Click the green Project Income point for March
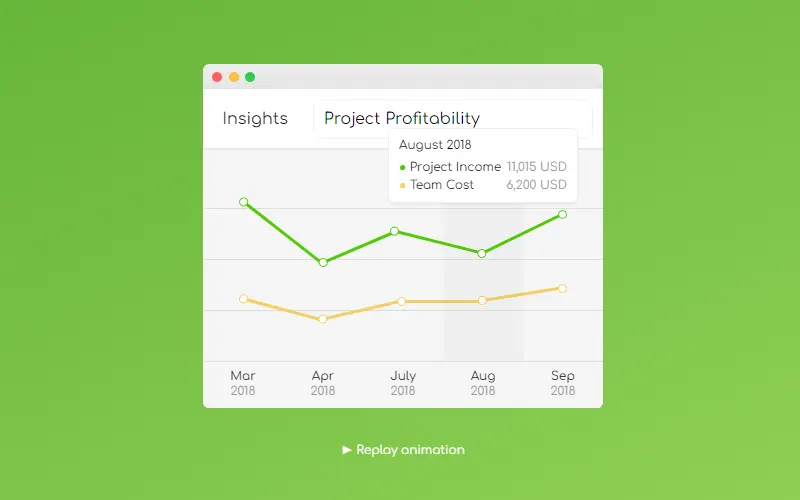This screenshot has width=800, height=500. tap(244, 202)
